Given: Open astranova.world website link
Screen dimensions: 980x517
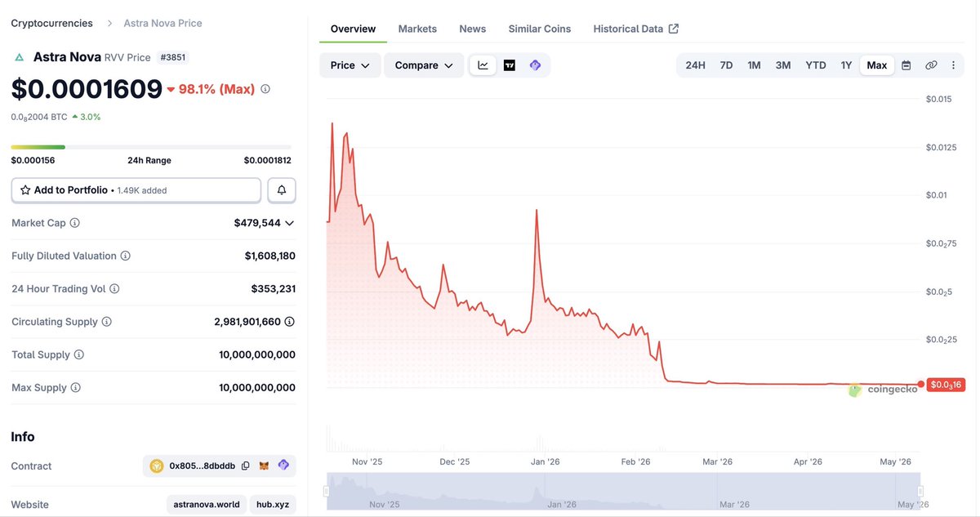Looking at the screenshot, I should point(207,504).
